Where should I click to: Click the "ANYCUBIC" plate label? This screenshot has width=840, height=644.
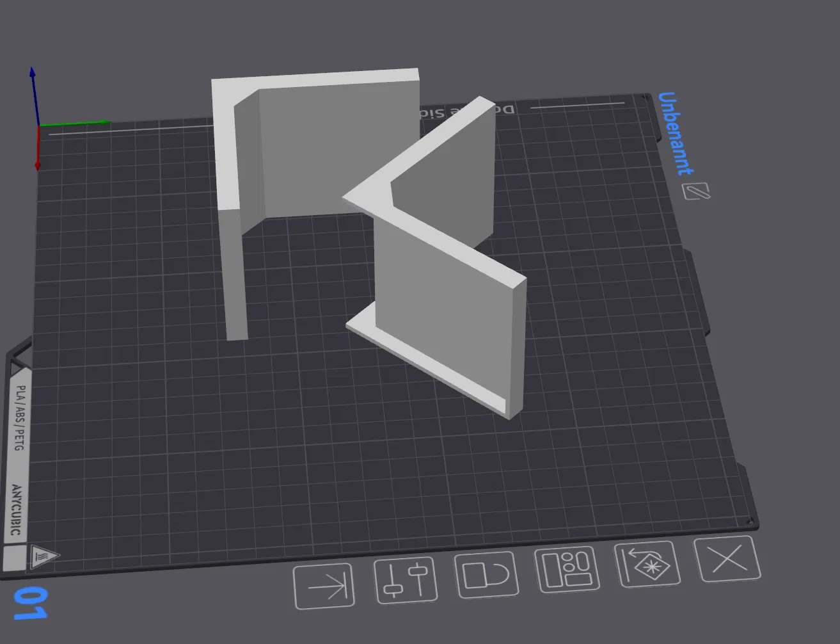pyautogui.click(x=16, y=510)
